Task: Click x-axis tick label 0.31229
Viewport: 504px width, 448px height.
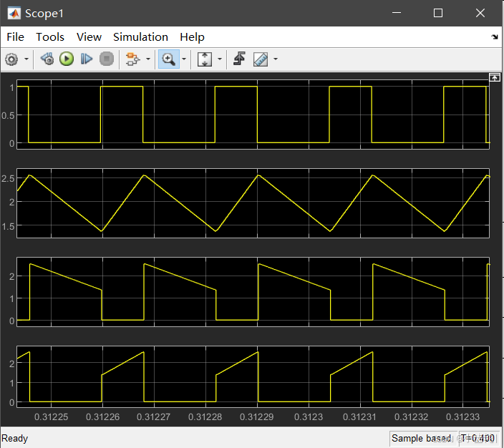Action: click(x=257, y=417)
